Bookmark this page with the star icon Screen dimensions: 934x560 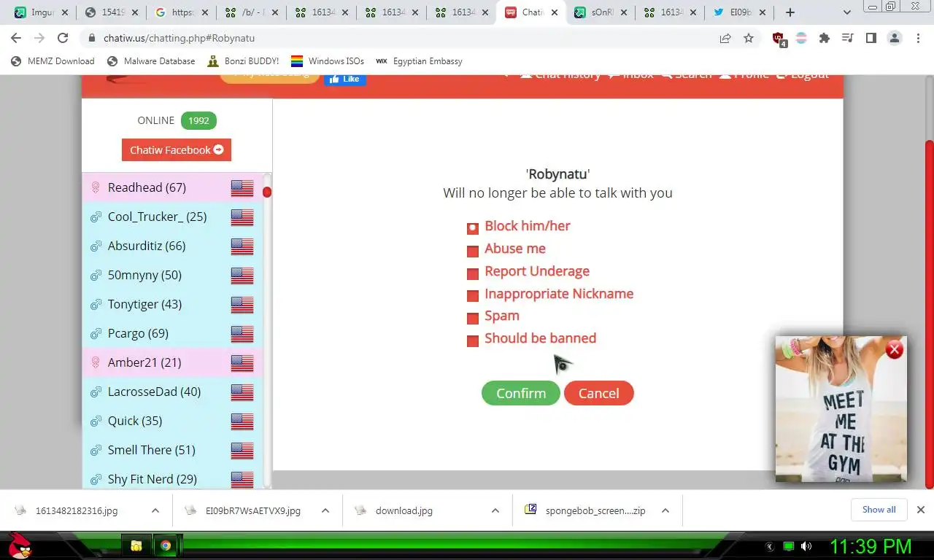pyautogui.click(x=749, y=38)
